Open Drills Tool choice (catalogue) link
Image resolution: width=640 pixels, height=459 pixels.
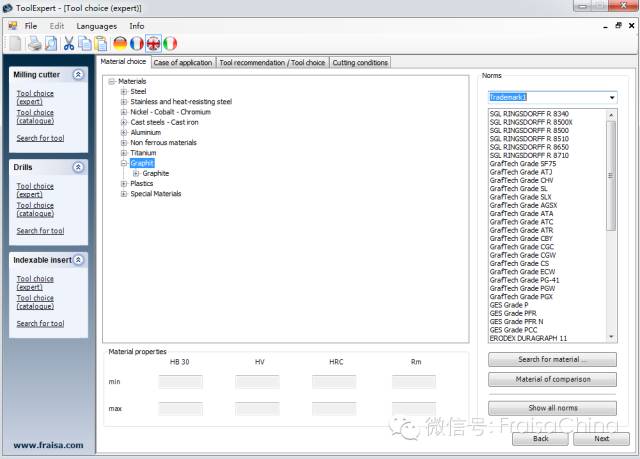35,209
